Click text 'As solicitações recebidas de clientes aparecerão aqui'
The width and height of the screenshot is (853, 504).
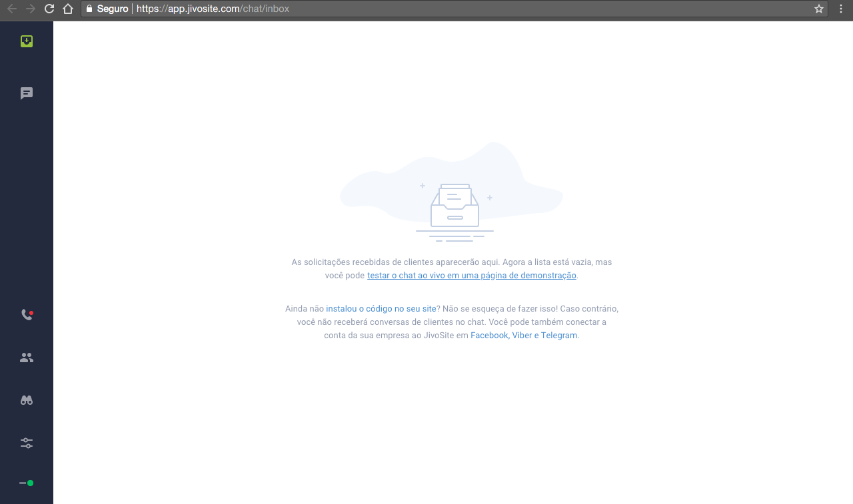pyautogui.click(x=395, y=262)
